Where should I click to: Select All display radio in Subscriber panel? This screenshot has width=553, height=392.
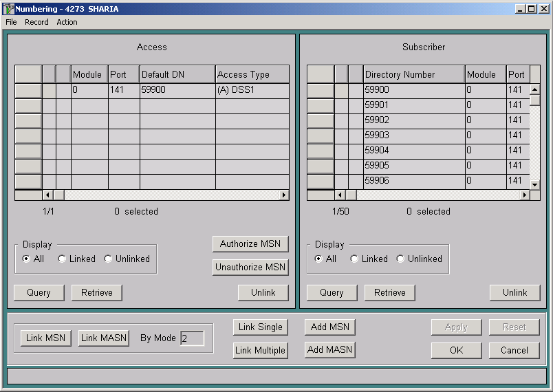[318, 259]
